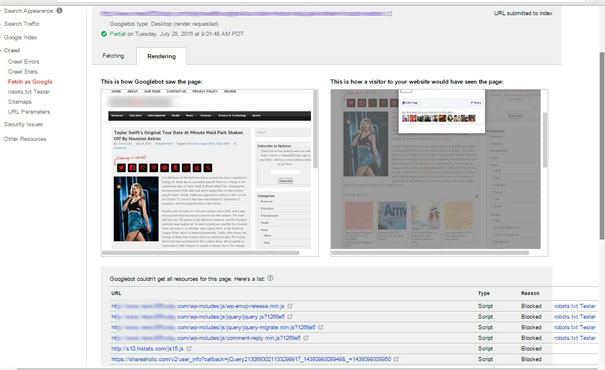Open external link icon for jquery-migrate.min.js
The image size is (605, 370).
[x=321, y=327]
